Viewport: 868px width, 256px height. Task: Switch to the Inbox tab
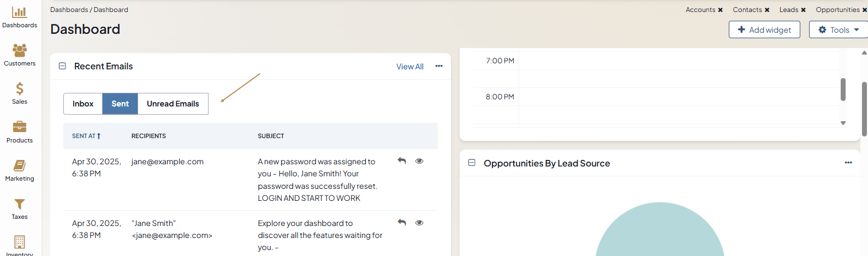tap(83, 104)
